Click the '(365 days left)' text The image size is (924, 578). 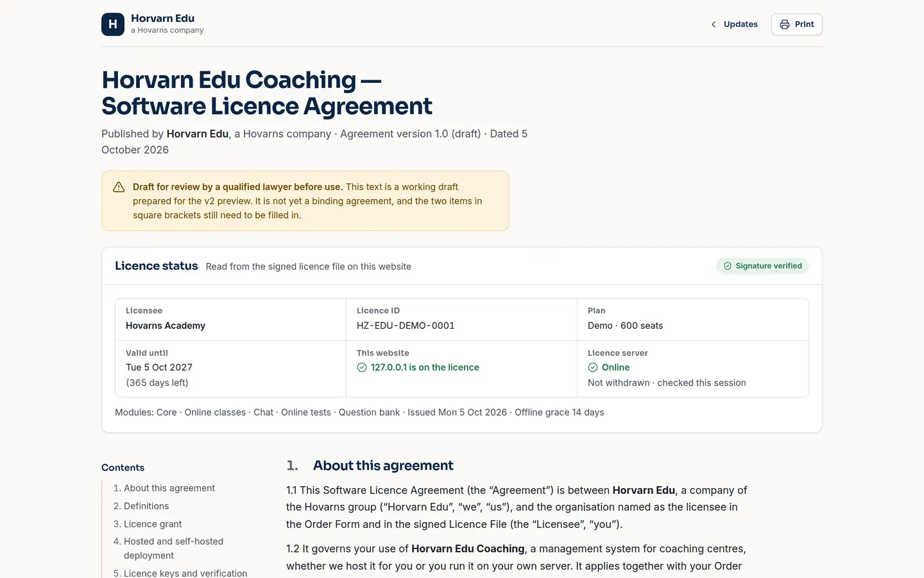coord(157,383)
